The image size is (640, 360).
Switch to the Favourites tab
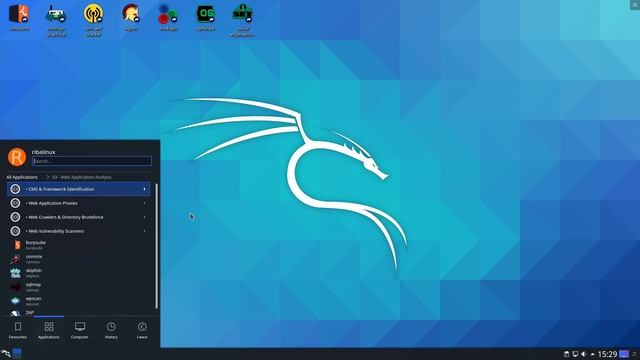tap(18, 330)
